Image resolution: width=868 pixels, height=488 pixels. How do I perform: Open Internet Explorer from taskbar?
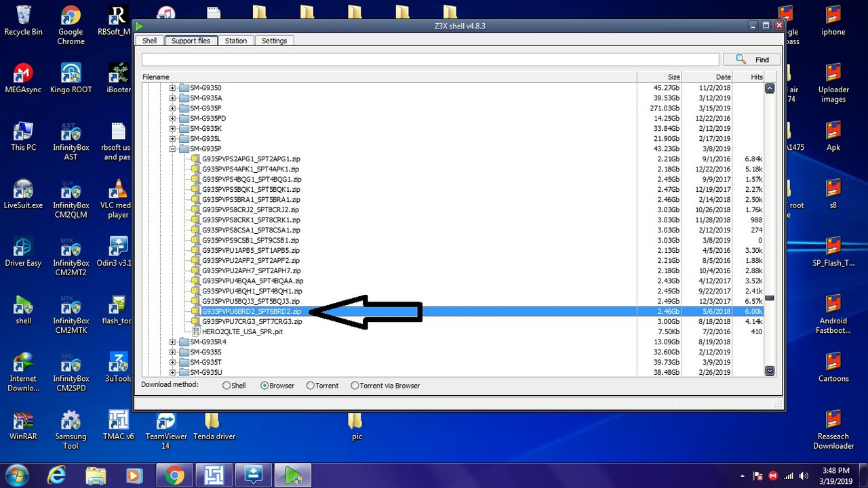pyautogui.click(x=58, y=476)
